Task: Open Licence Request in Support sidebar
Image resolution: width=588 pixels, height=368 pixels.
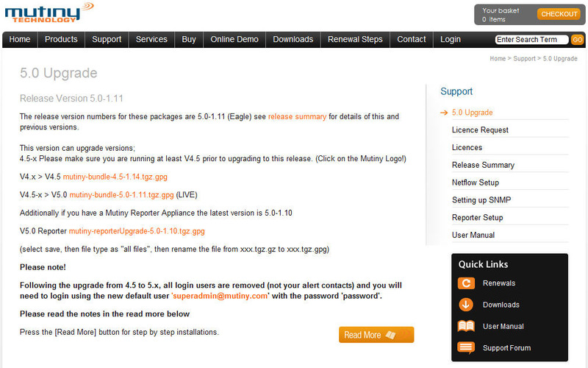Action: pyautogui.click(x=480, y=130)
